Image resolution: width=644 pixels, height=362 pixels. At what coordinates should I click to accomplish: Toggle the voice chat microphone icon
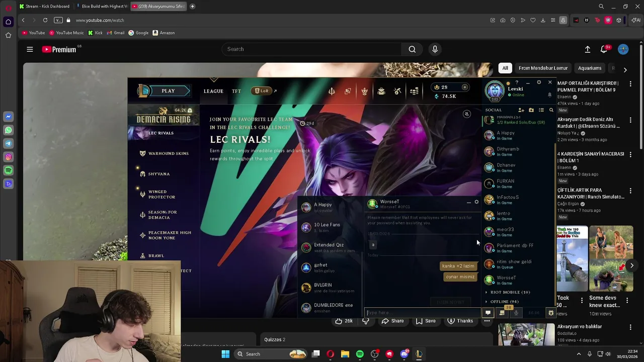pyautogui.click(x=516, y=313)
